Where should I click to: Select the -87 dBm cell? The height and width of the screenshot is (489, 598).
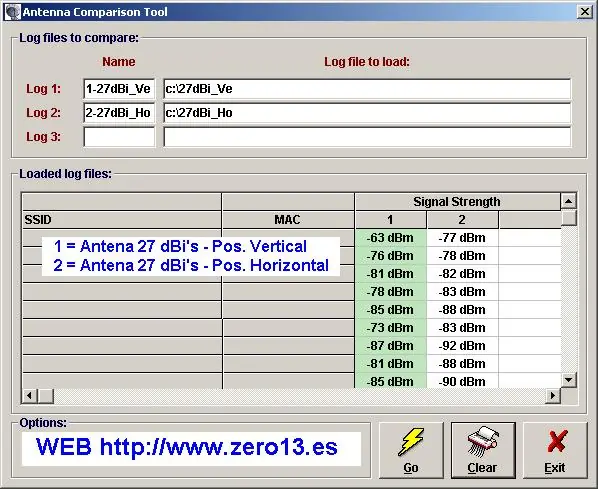391,346
